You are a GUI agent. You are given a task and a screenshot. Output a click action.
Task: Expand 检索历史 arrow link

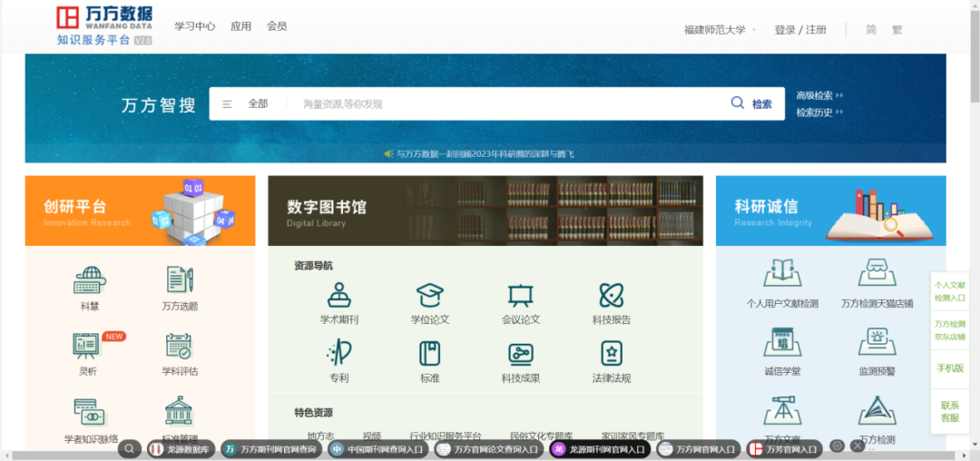(x=819, y=113)
